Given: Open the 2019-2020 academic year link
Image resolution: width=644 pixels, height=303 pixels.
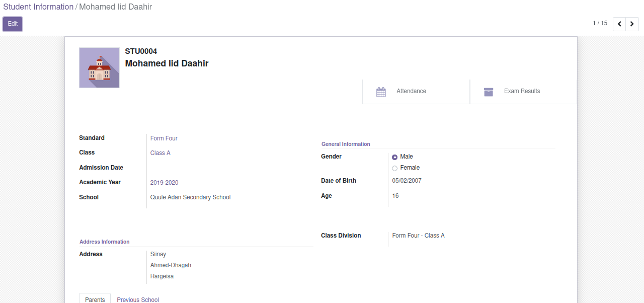Looking at the screenshot, I should coord(164,183).
